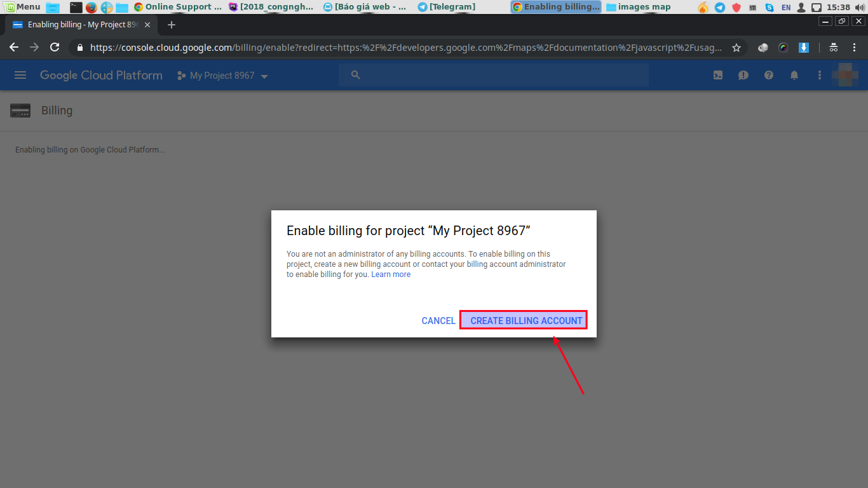Click CANCEL in billing dialog
This screenshot has height=488, width=868.
click(438, 321)
